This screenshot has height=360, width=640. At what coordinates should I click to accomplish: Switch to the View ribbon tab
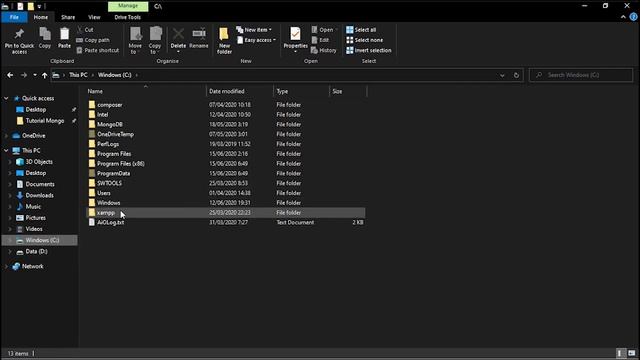(94, 17)
